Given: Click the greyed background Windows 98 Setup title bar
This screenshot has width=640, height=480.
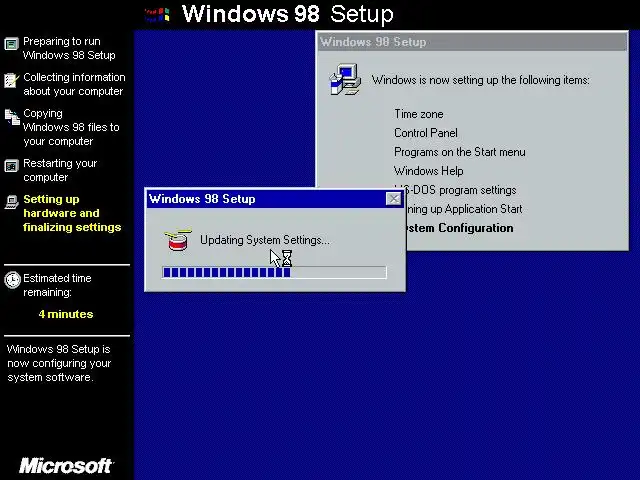Looking at the screenshot, I should (472, 42).
